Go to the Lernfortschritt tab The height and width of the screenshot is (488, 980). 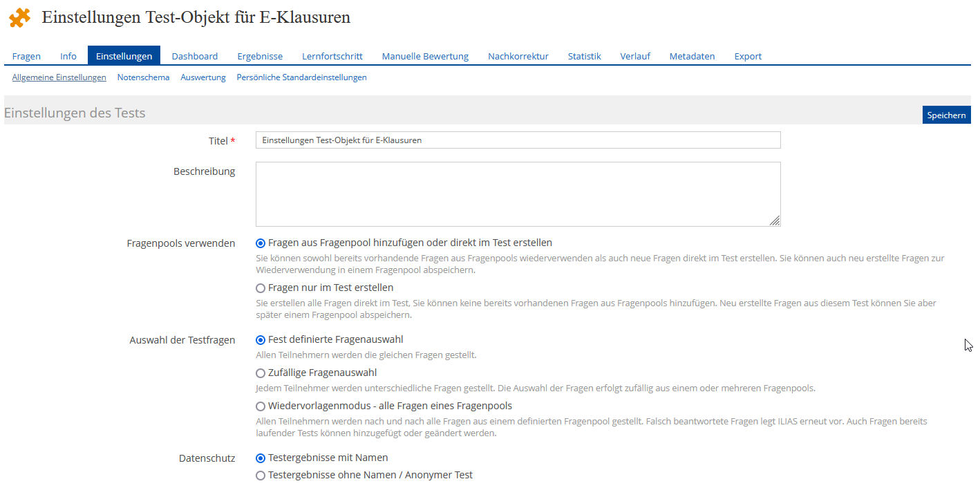pyautogui.click(x=332, y=56)
